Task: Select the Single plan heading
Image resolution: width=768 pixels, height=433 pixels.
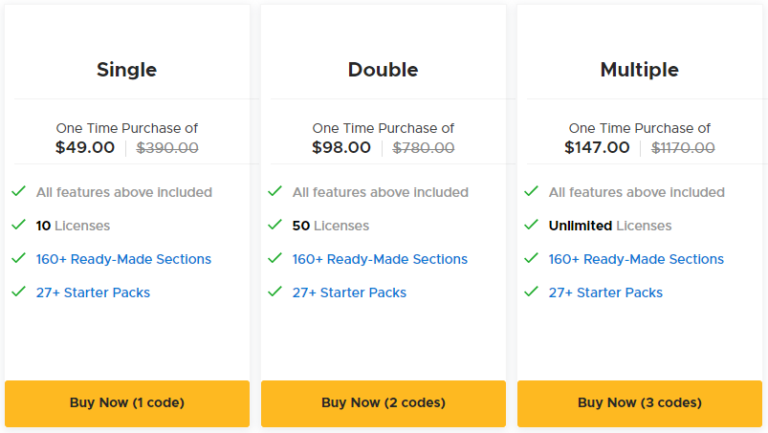Action: click(127, 70)
